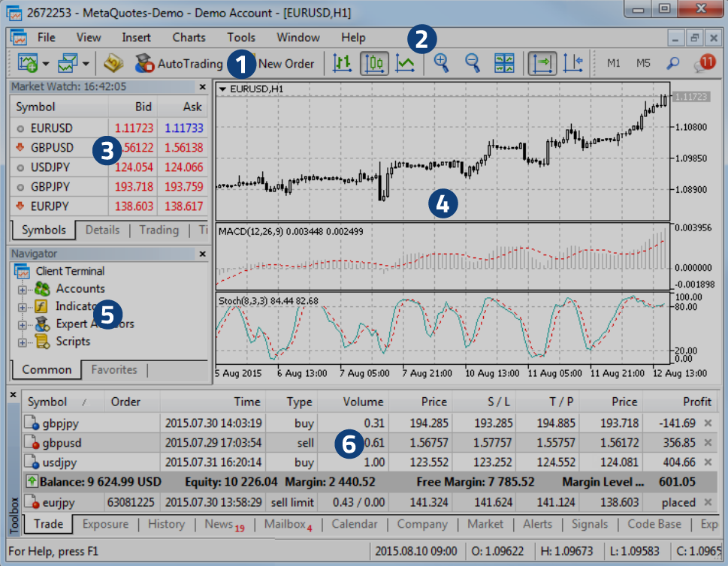The width and height of the screenshot is (728, 566).
Task: Click the gbpusd position document icon
Action: pyautogui.click(x=32, y=443)
